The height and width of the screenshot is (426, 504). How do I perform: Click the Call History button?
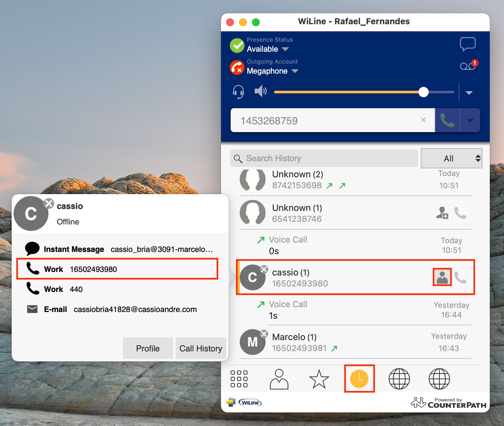pyautogui.click(x=201, y=348)
